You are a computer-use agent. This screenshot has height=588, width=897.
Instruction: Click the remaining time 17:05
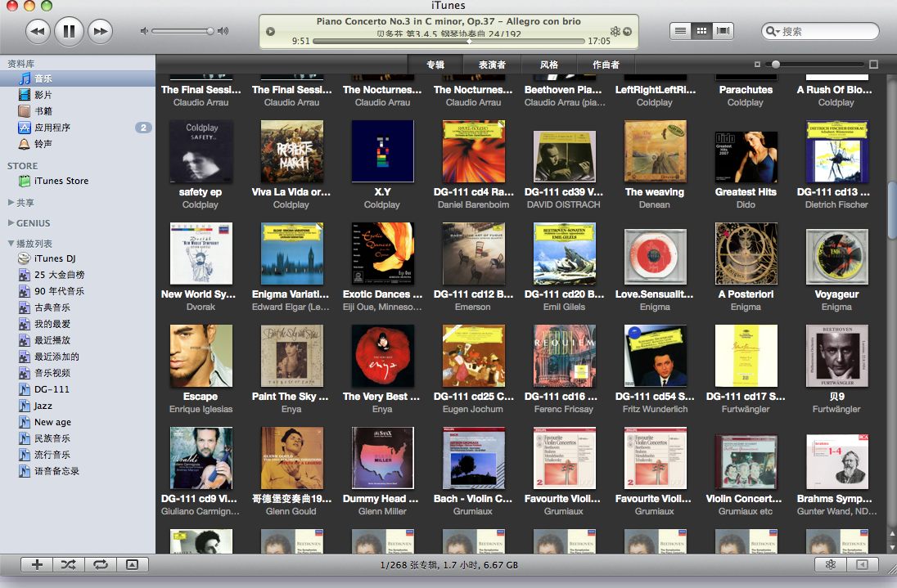pos(599,41)
